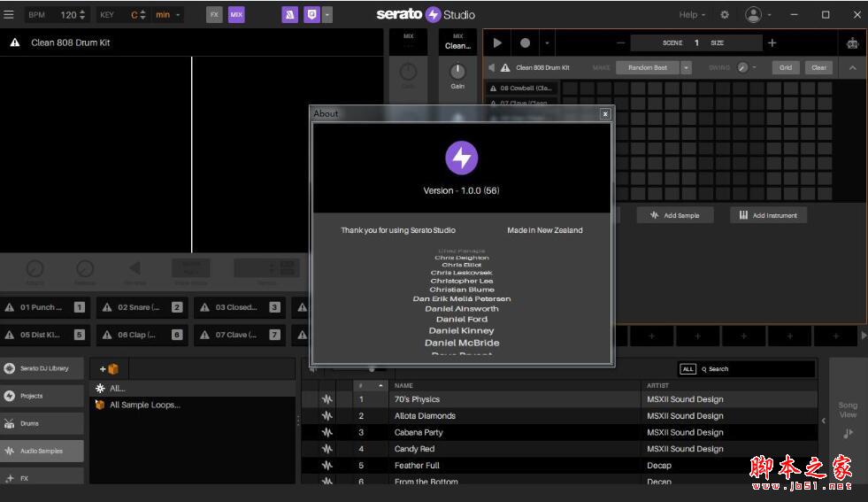Toggle first step of the Cowbell row
The height and width of the screenshot is (502, 868).
[570, 89]
